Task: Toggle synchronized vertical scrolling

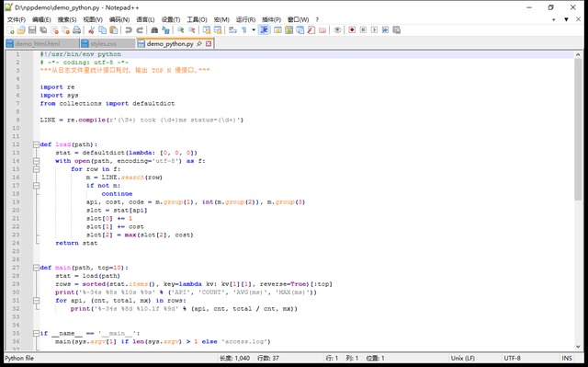Action: tap(206, 30)
